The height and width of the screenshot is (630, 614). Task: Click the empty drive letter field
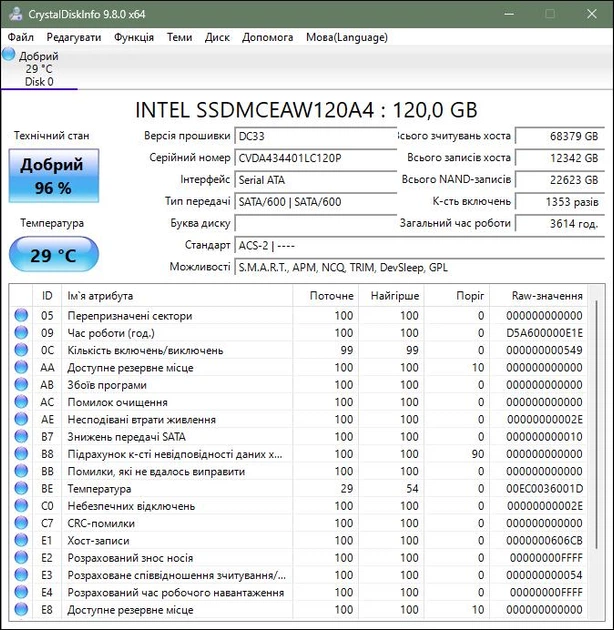316,223
